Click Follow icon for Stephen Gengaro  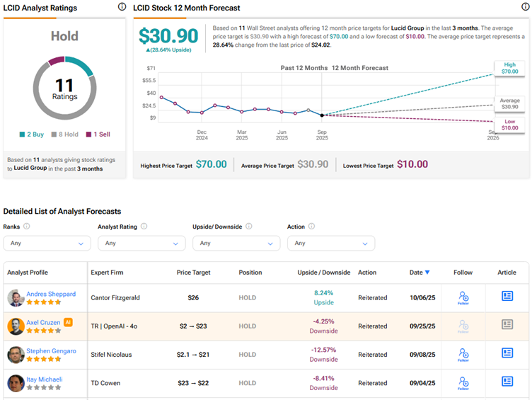click(463, 354)
